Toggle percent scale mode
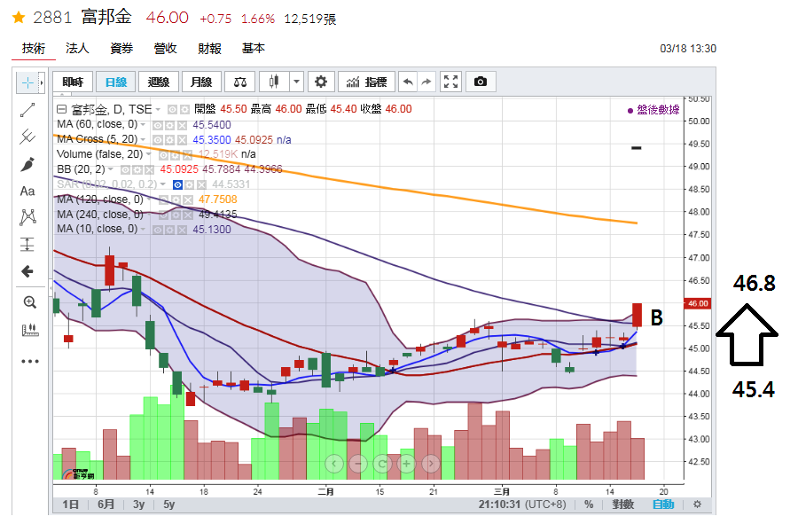Screen dimensions: 798x532 [589, 504]
